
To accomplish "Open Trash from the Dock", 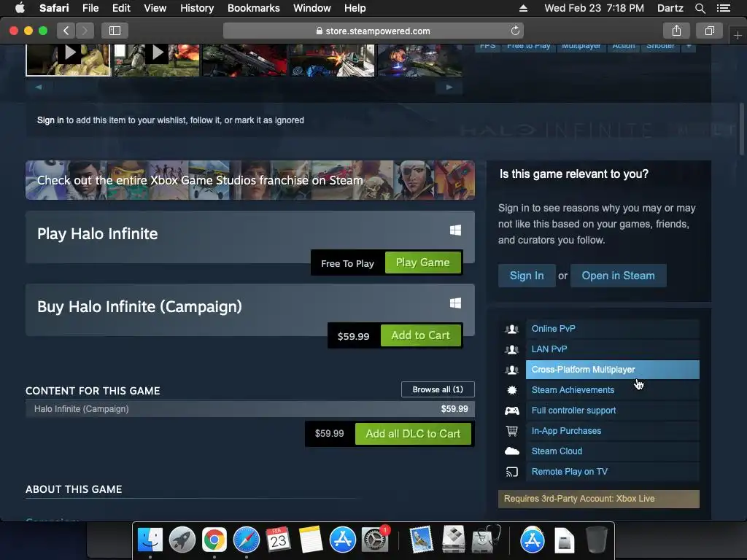I will (596, 540).
